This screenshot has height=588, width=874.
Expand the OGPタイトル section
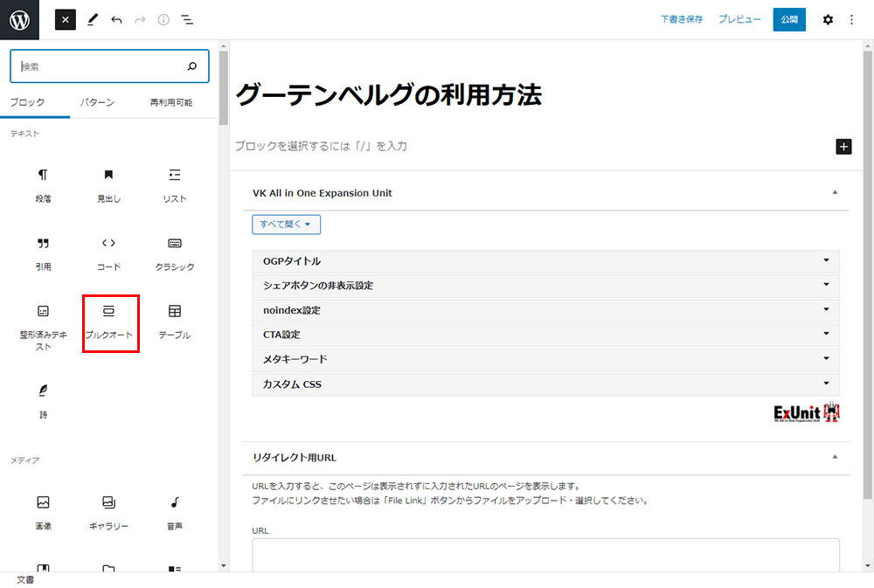tap(545, 261)
